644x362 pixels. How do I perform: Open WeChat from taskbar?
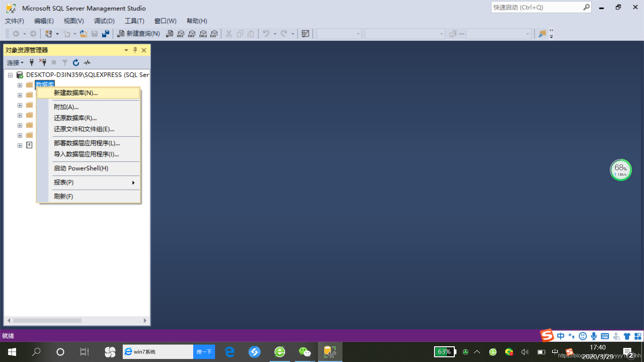305,352
